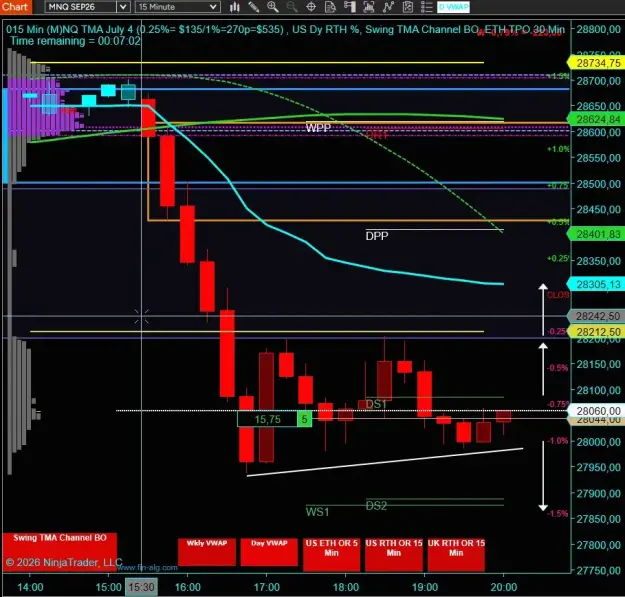This screenshot has height=597, width=625.
Task: Open the strategies clipboard icon
Action: click(x=407, y=7)
